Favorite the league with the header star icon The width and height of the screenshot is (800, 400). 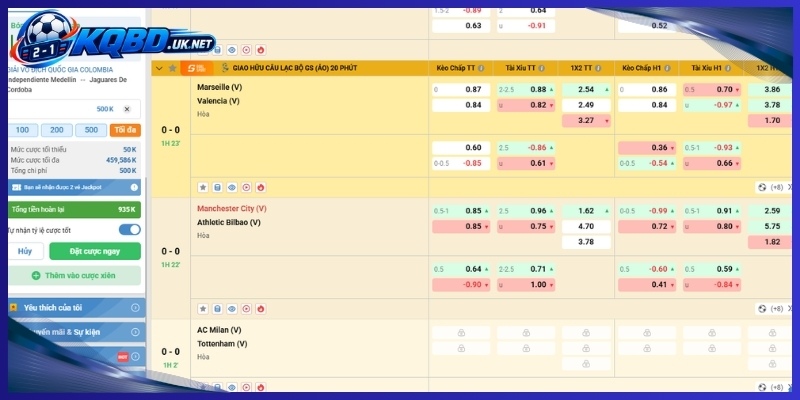(x=172, y=68)
